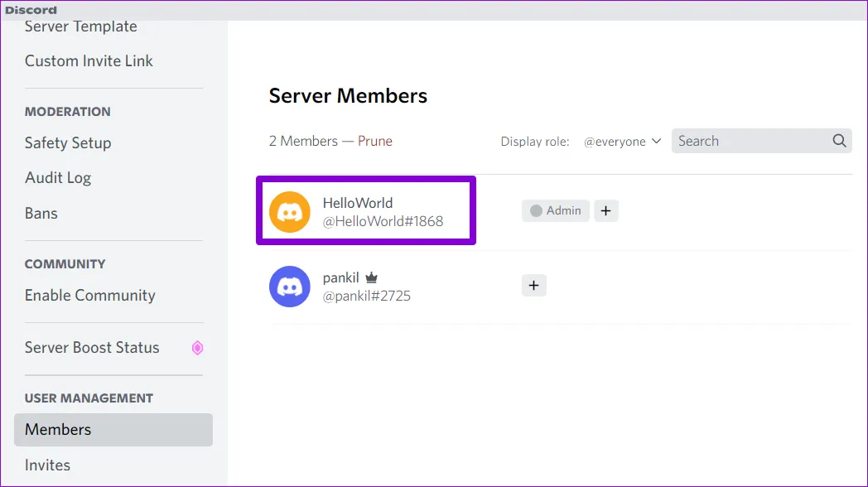
Task: Focus the member Search field
Action: (750, 141)
